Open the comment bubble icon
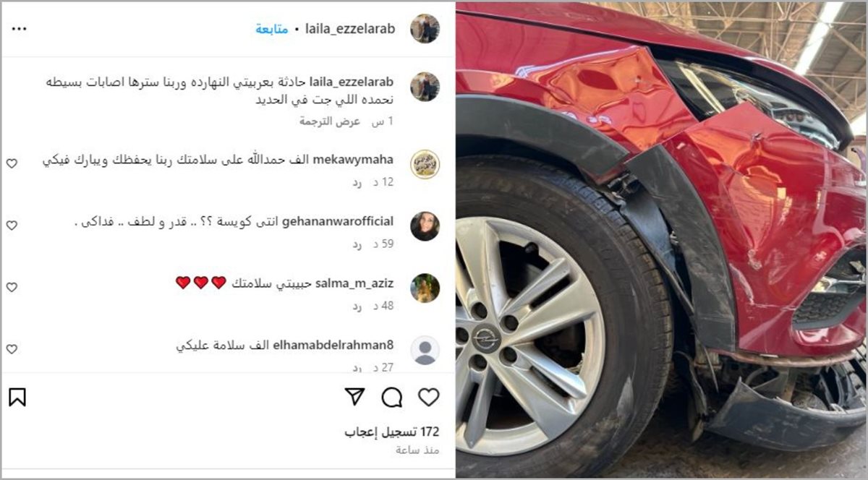This screenshot has height=480, width=868. coord(391,397)
